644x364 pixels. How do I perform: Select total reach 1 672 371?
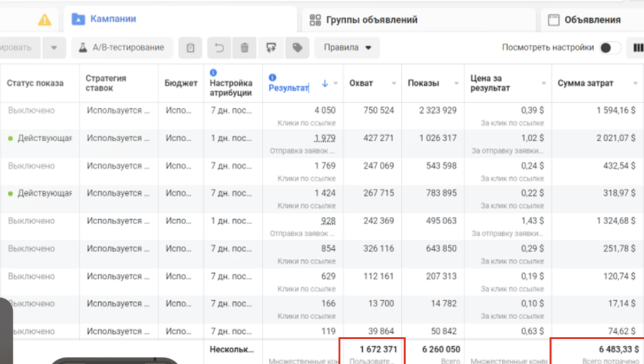pos(378,350)
